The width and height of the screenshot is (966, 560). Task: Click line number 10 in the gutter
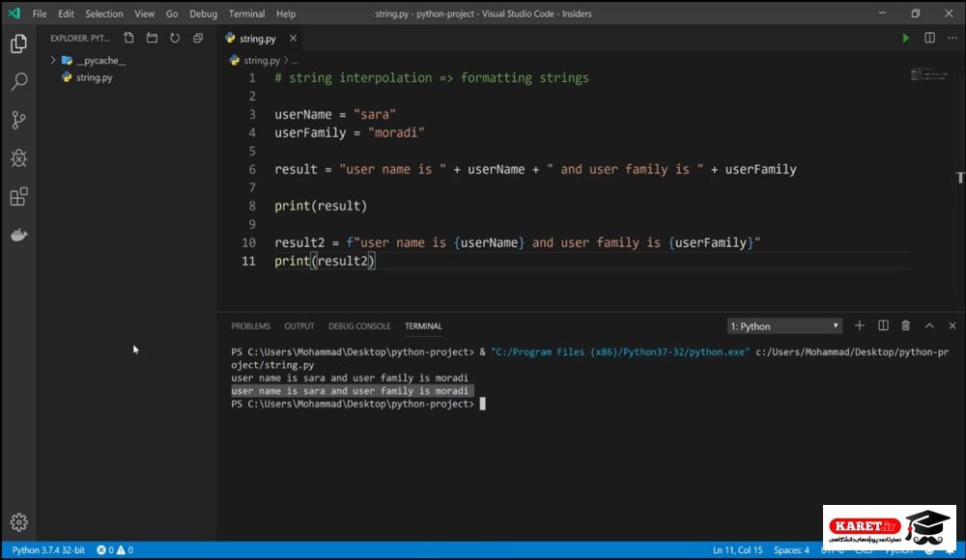[249, 242]
